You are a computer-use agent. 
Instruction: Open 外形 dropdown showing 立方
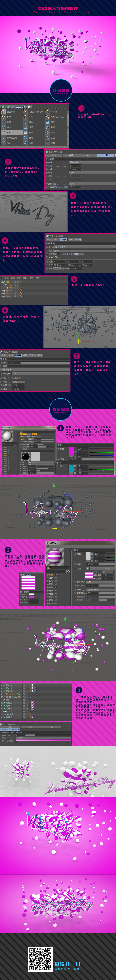click(58, 268)
